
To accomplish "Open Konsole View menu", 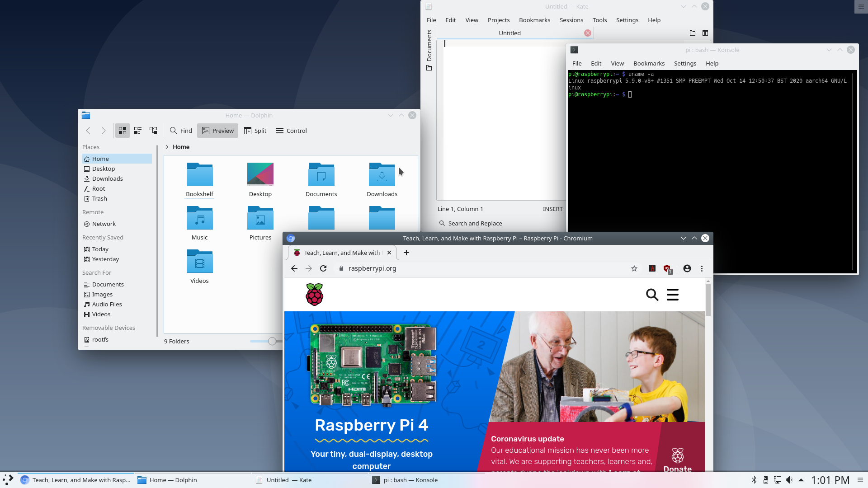I will tap(617, 63).
